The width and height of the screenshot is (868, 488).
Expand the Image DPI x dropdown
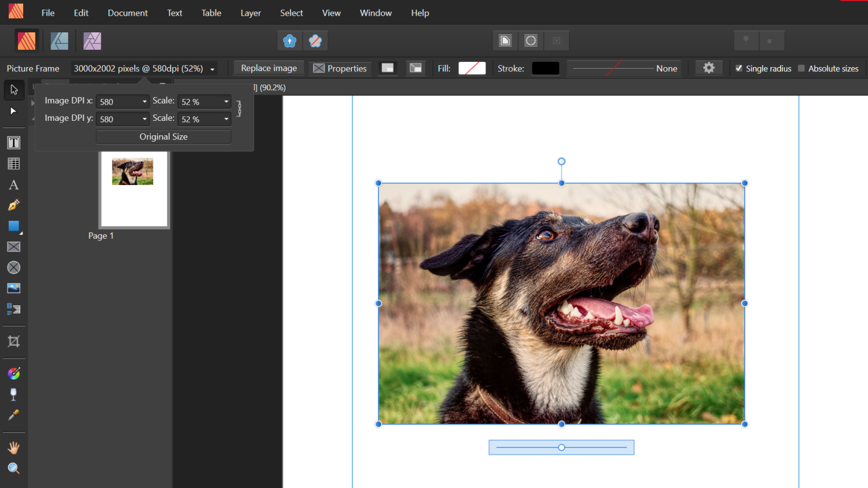tap(145, 102)
